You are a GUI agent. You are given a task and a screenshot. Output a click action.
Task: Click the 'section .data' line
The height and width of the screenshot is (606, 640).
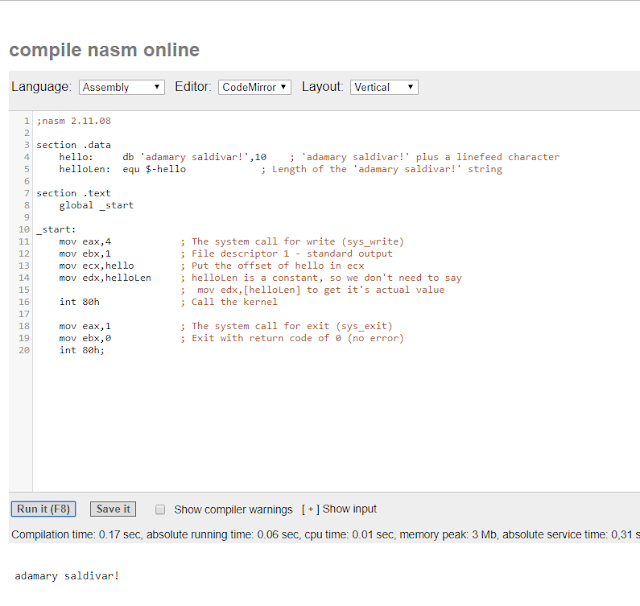point(73,145)
